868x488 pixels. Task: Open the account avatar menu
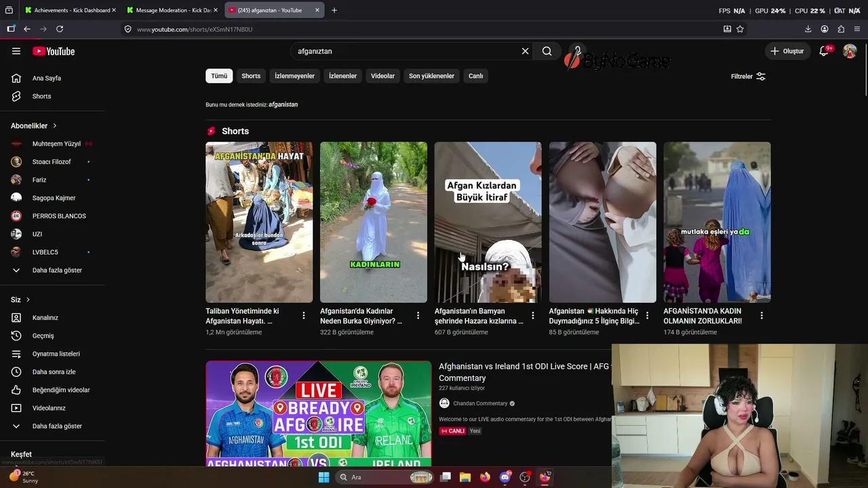[x=850, y=51]
